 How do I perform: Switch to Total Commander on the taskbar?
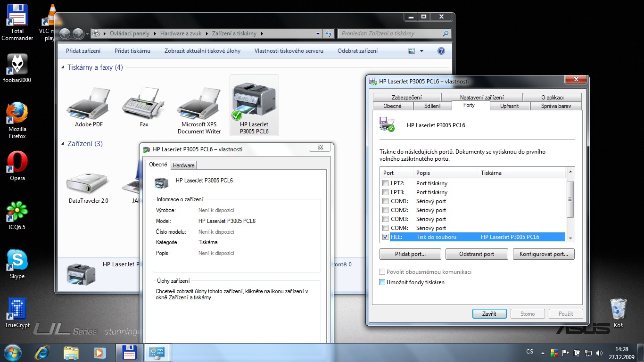coord(129,353)
